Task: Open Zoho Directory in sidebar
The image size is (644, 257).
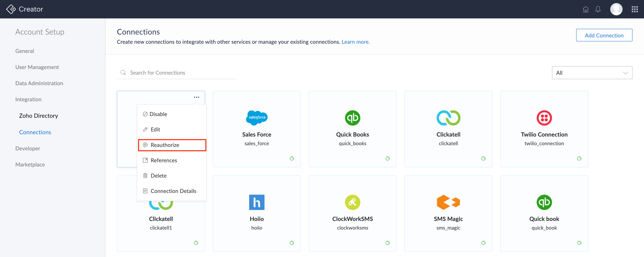Action: (39, 116)
